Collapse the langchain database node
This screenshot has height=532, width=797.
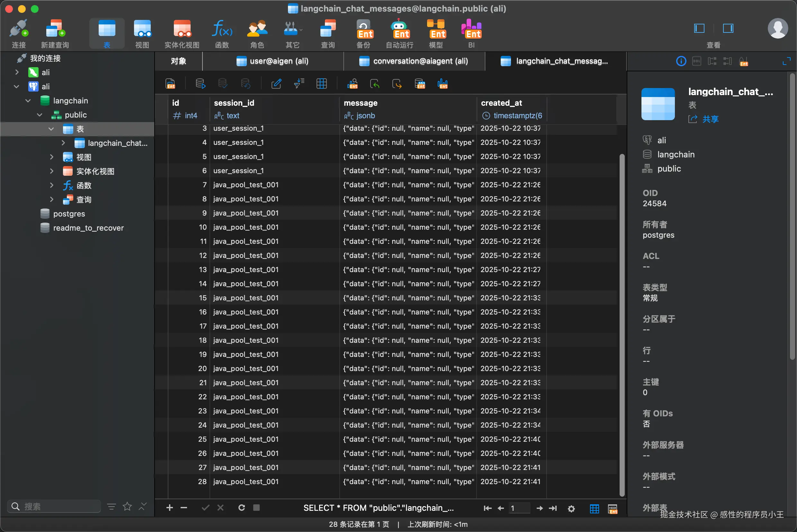coord(28,101)
